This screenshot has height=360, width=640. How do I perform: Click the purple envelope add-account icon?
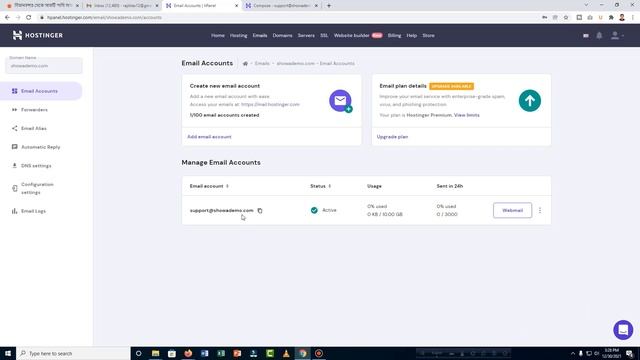click(340, 101)
